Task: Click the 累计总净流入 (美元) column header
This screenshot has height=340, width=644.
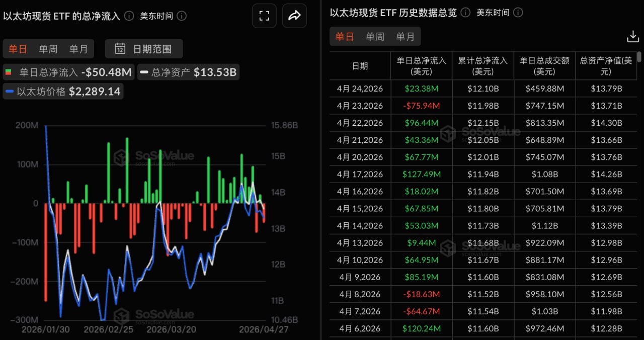Action: tap(482, 66)
